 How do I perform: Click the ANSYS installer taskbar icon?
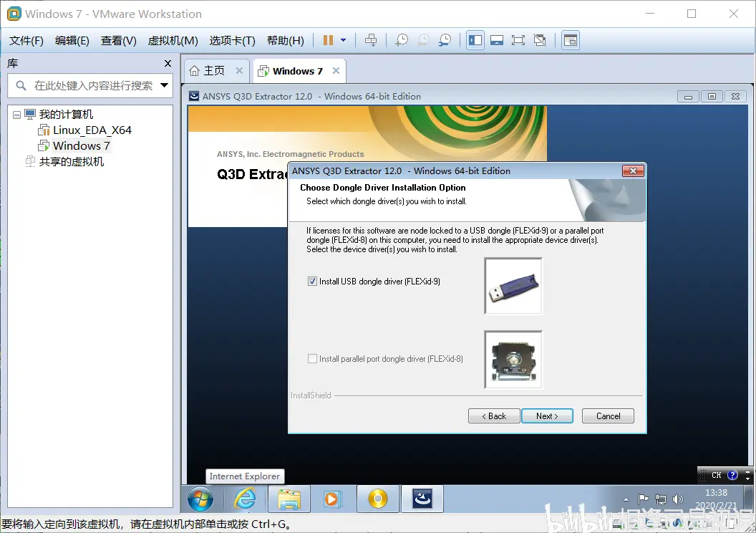(422, 499)
